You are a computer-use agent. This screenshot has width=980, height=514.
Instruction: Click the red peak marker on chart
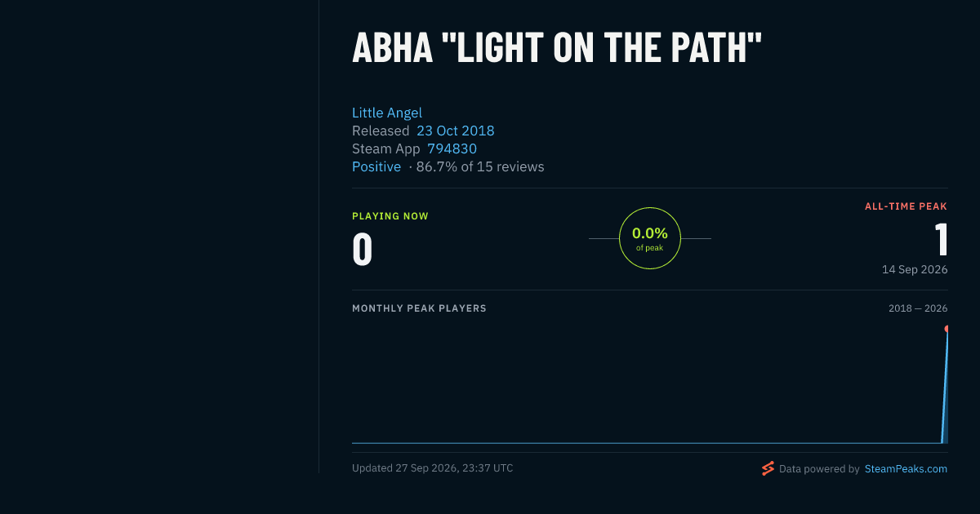point(947,329)
